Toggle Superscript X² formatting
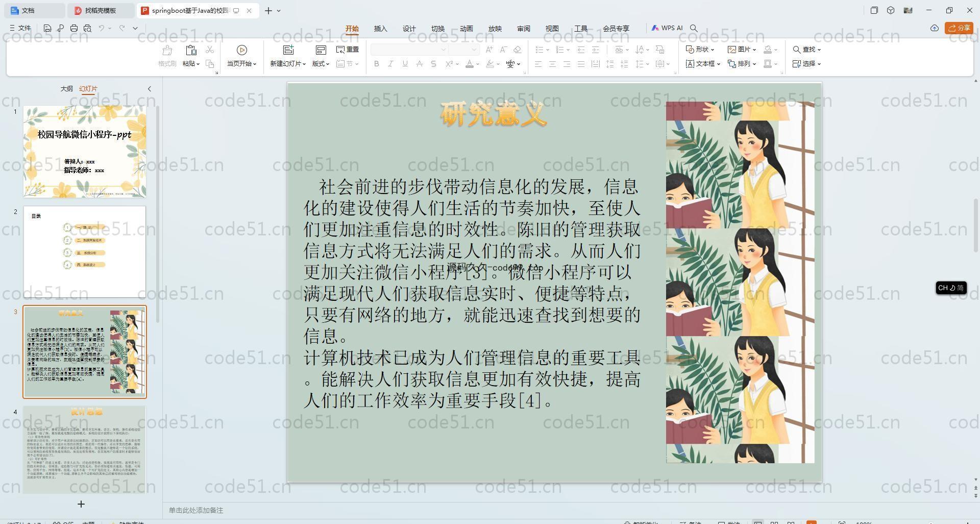Image resolution: width=980 pixels, height=524 pixels. (x=449, y=64)
